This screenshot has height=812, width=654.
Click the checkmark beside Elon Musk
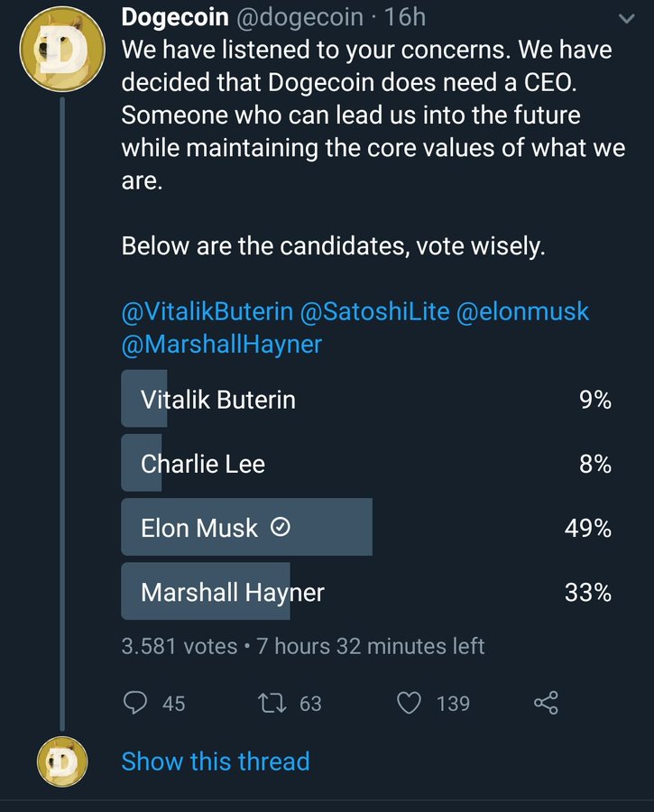(281, 528)
